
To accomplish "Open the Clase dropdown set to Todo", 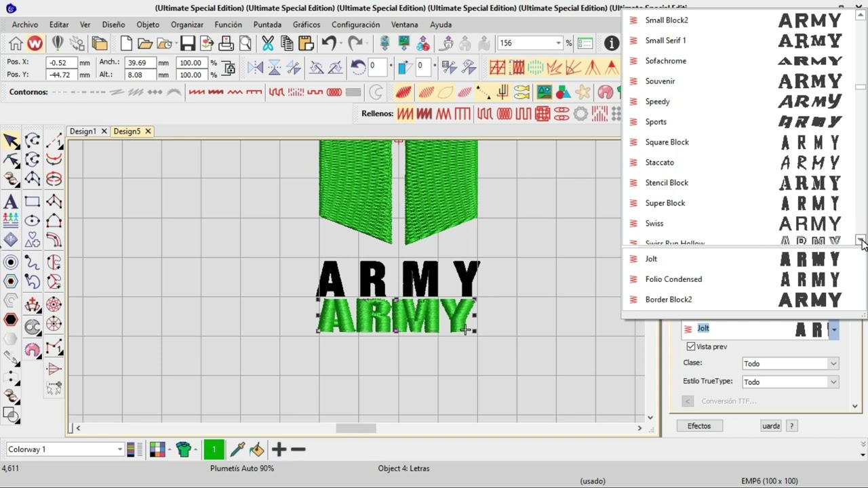I will click(791, 364).
